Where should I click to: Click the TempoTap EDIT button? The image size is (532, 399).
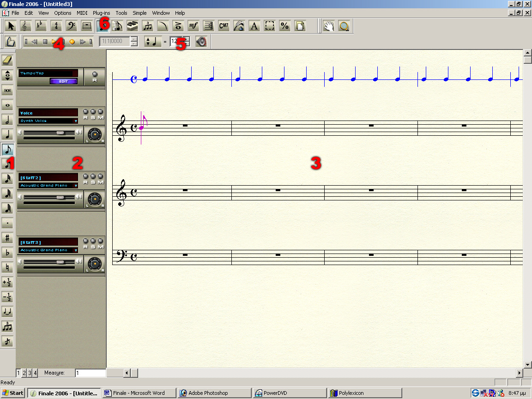63,81
